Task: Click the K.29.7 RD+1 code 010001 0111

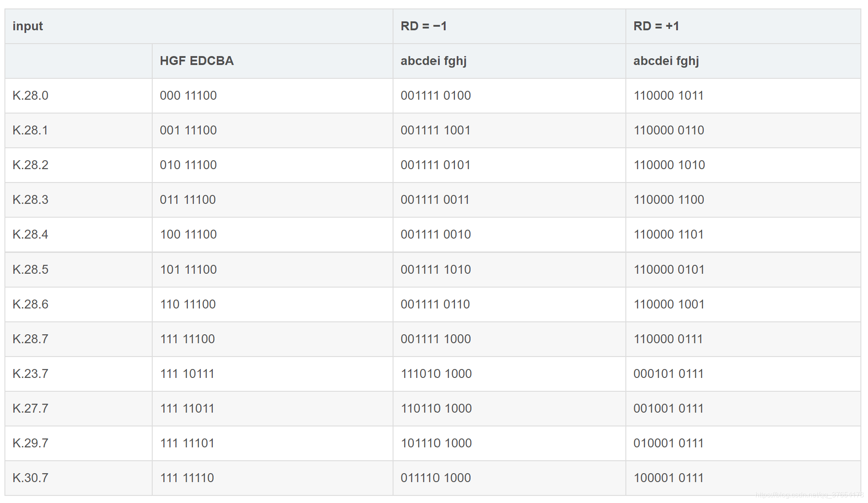Action: [668, 443]
